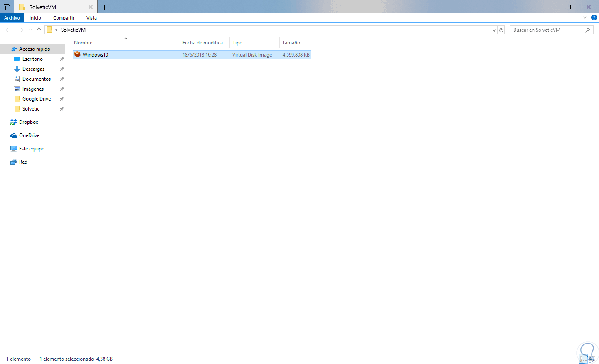Add a new tab with plus button
Viewport: 599px width, 364px height.
click(x=104, y=7)
